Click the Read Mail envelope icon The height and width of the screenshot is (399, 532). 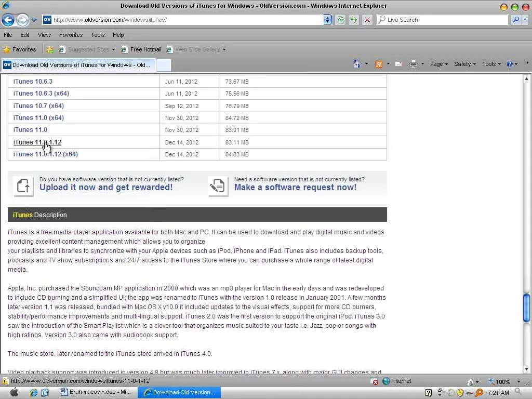(398, 64)
